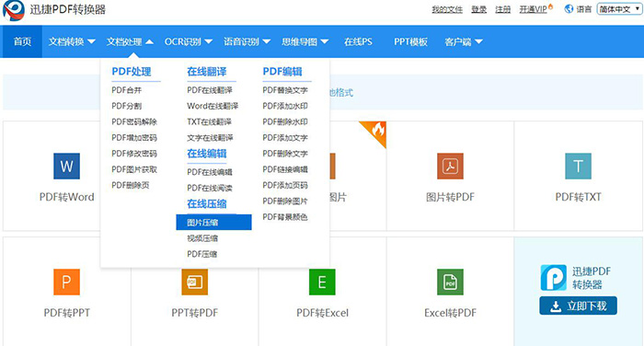Click the 在线编辑 section heading
The width and height of the screenshot is (644, 346).
click(207, 154)
